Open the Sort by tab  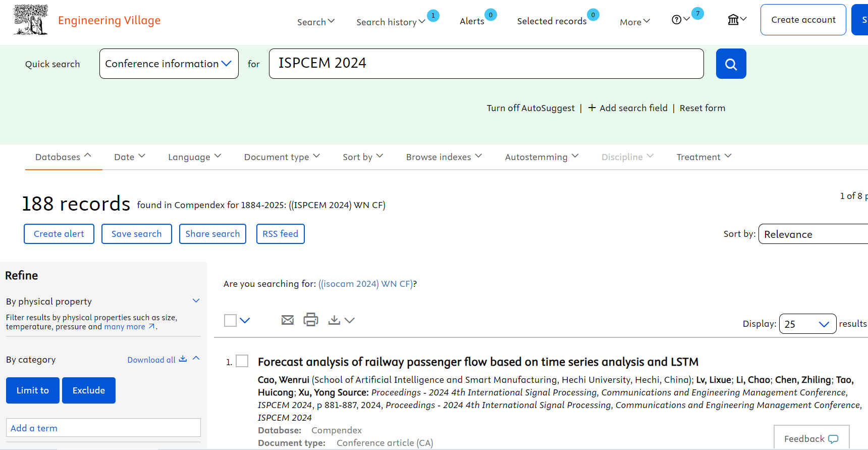click(x=363, y=157)
